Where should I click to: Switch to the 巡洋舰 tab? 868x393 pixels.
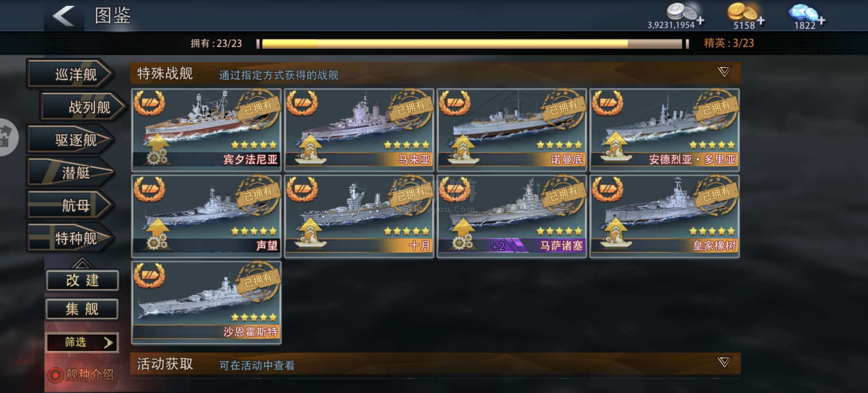(70, 74)
